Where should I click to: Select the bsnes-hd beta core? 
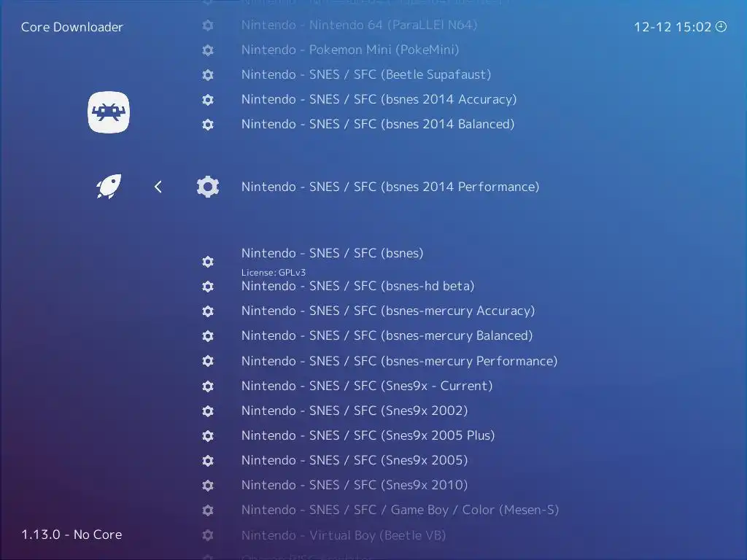(357, 286)
